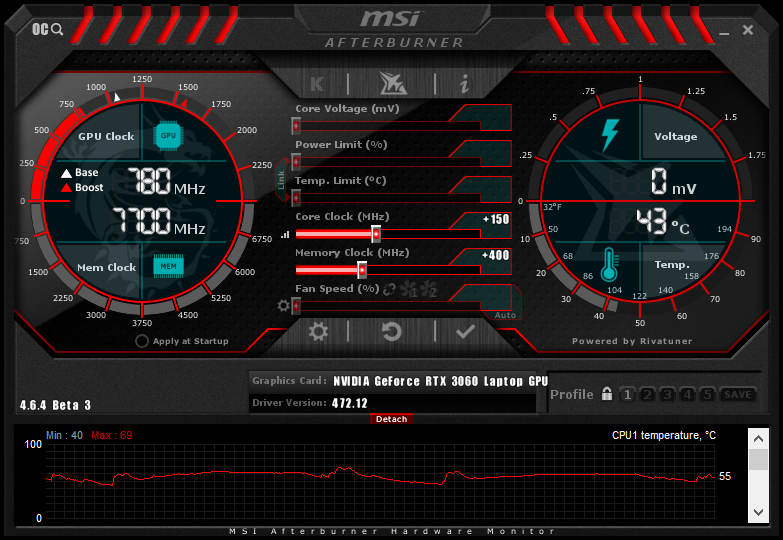The image size is (783, 540).
Task: Close the Afterburner window
Action: click(748, 30)
